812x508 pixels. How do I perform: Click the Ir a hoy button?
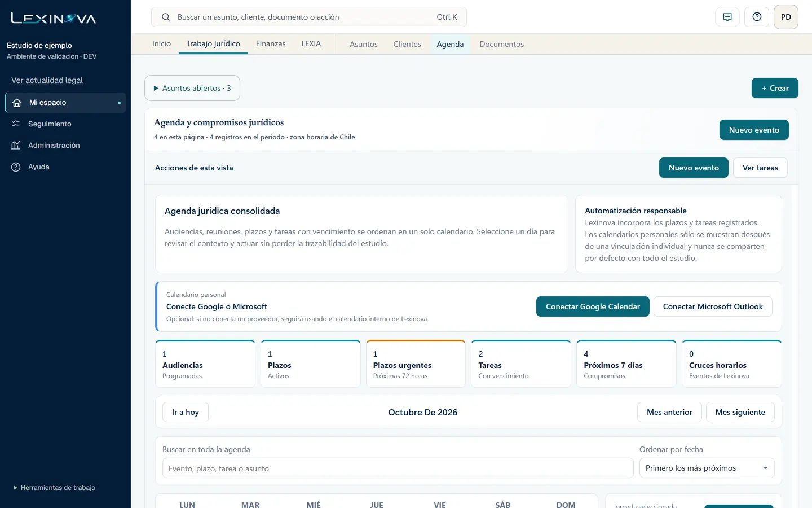pos(186,412)
